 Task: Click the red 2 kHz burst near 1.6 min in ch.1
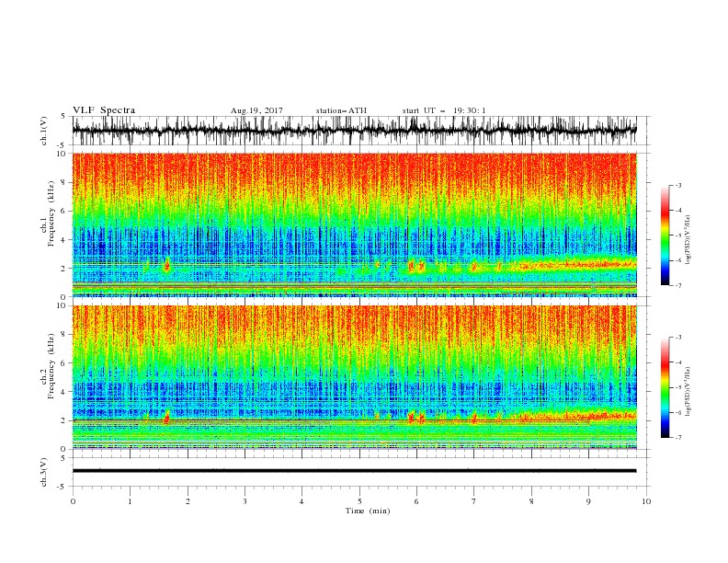pyautogui.click(x=167, y=265)
